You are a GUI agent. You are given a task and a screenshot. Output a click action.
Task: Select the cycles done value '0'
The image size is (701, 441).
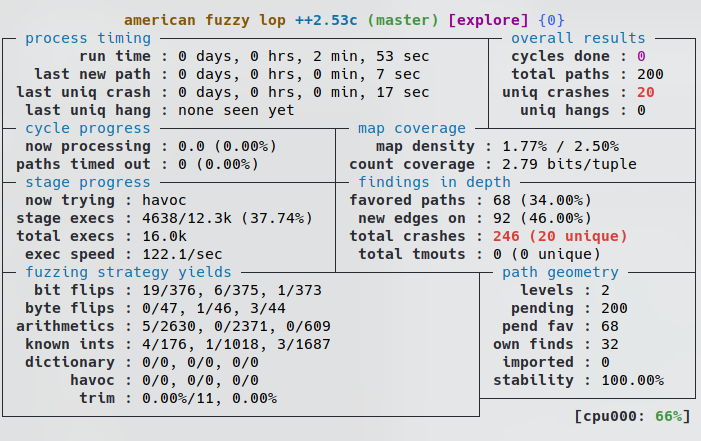click(x=641, y=56)
